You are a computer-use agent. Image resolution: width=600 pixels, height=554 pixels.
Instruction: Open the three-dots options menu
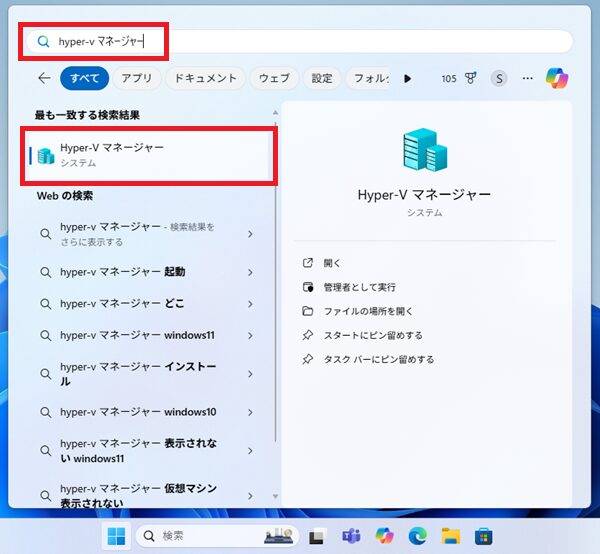pos(527,78)
